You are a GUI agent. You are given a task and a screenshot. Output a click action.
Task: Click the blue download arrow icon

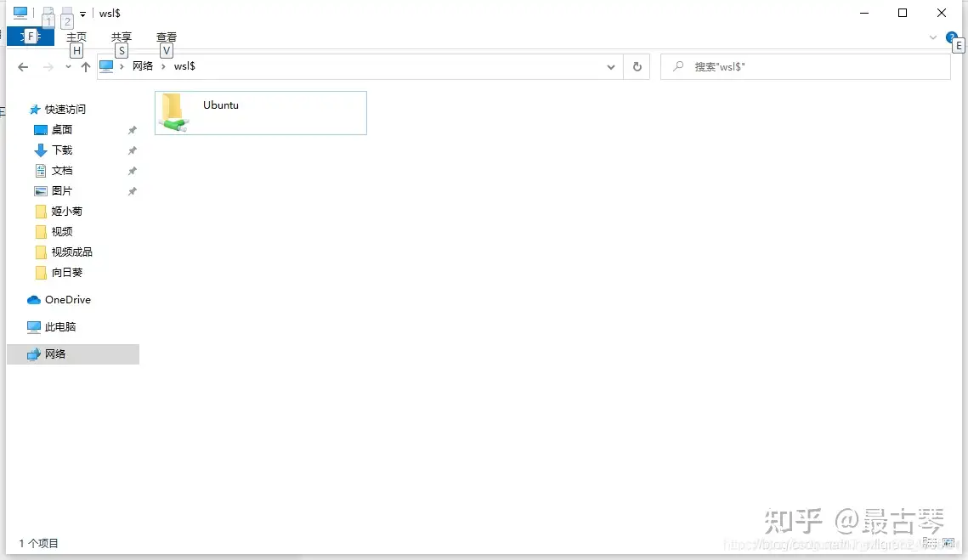click(40, 150)
